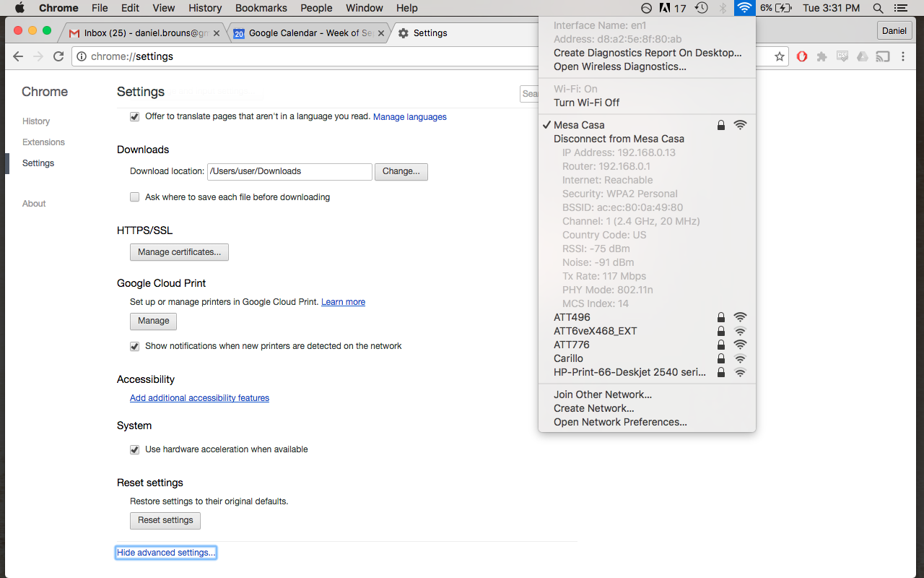Click the battery status icon

[x=783, y=8]
